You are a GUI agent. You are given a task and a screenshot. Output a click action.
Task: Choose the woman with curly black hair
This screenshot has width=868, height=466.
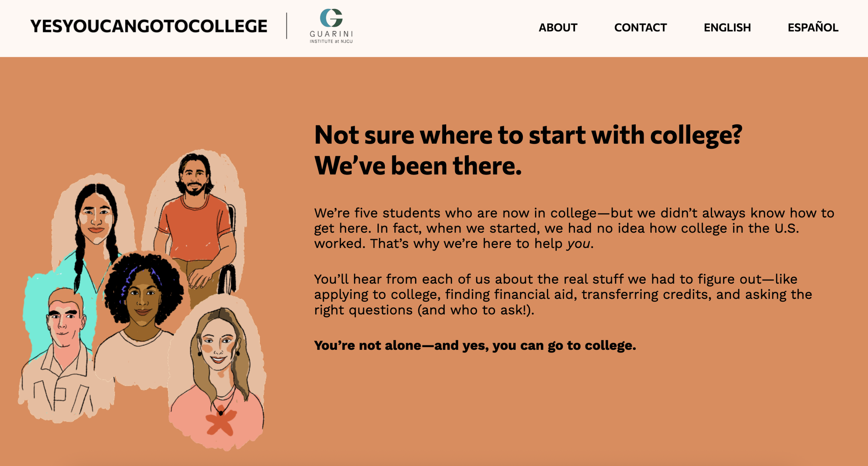click(x=142, y=298)
